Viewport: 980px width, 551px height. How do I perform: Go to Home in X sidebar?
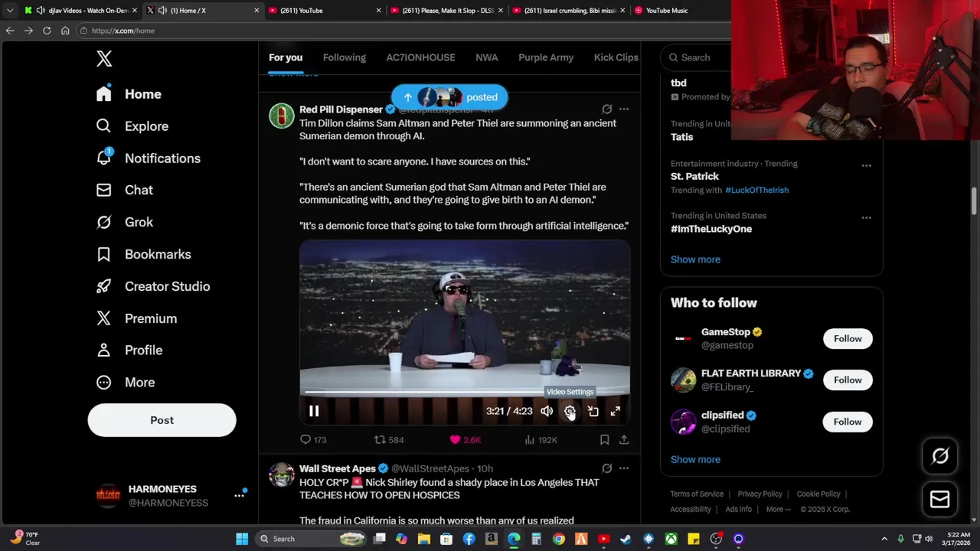(129, 94)
